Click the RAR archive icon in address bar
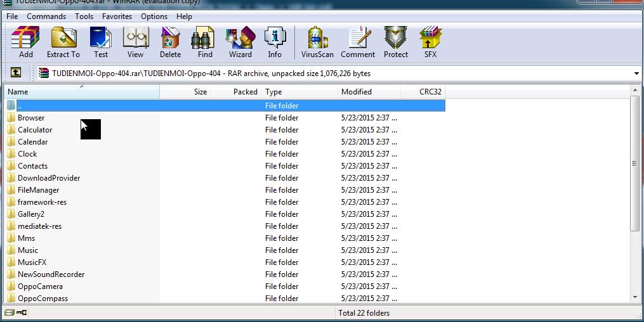 coord(44,74)
